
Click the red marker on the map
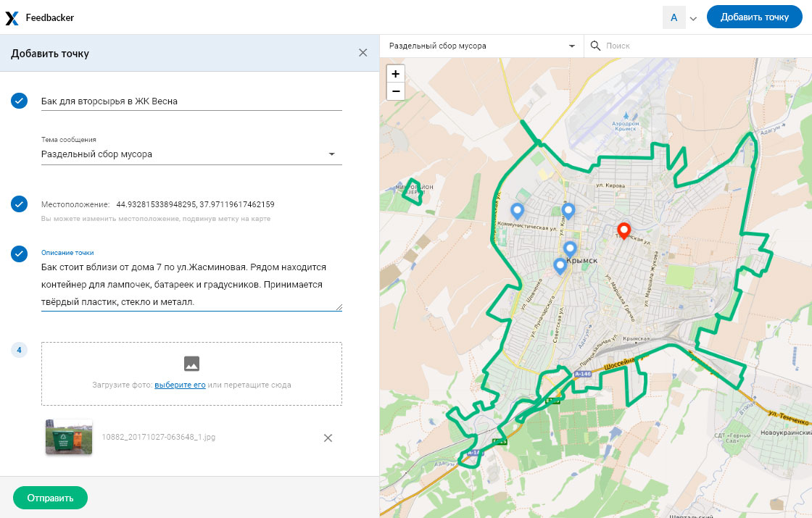(624, 230)
